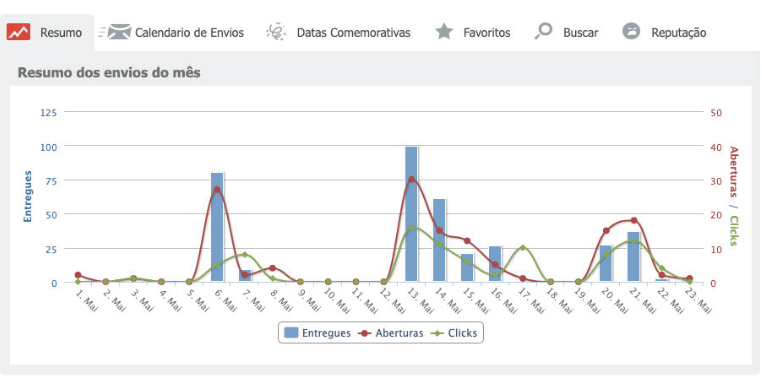Click the Entregues bar for 14. Mai
The image size is (762, 377).
coord(439,240)
